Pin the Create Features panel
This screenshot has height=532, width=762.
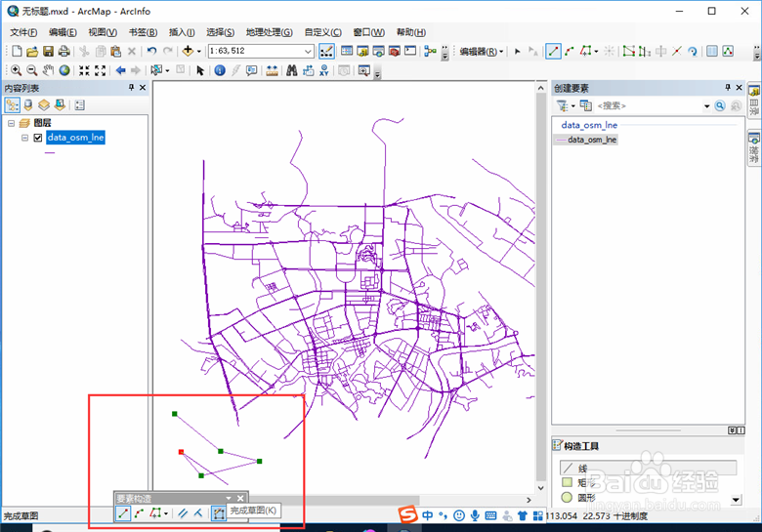(x=728, y=88)
